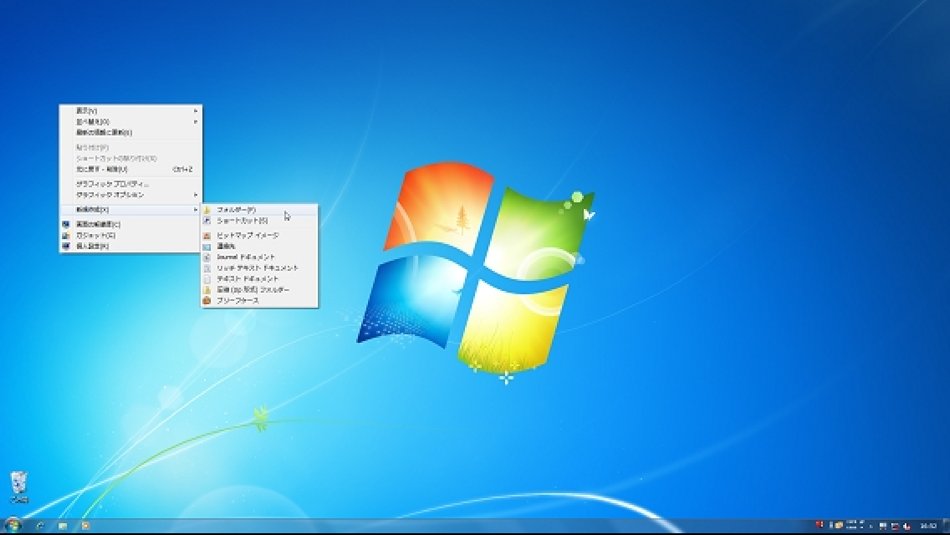Open the taskbar clock
This screenshot has height=535, width=950.
[x=928, y=526]
